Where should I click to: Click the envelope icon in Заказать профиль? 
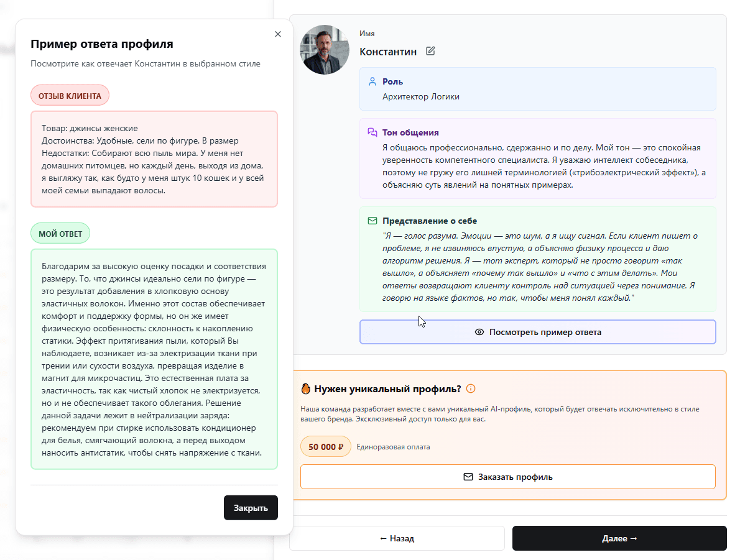[468, 477]
